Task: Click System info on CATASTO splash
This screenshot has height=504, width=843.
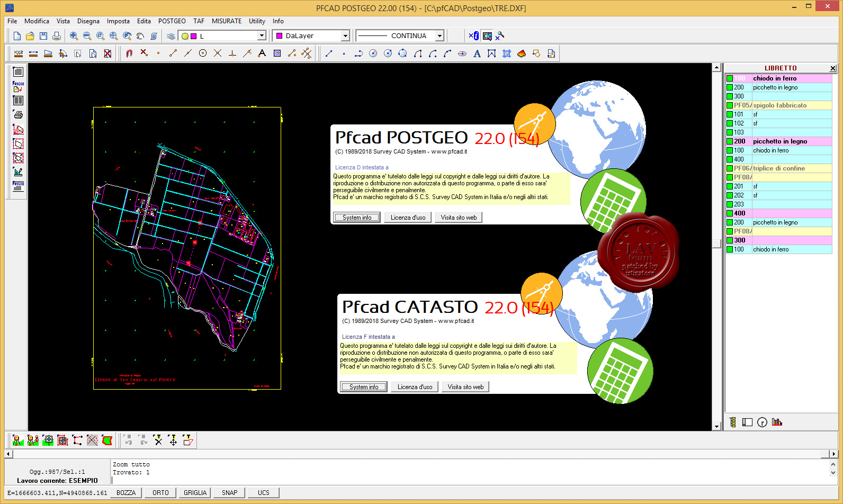Action: 364,387
